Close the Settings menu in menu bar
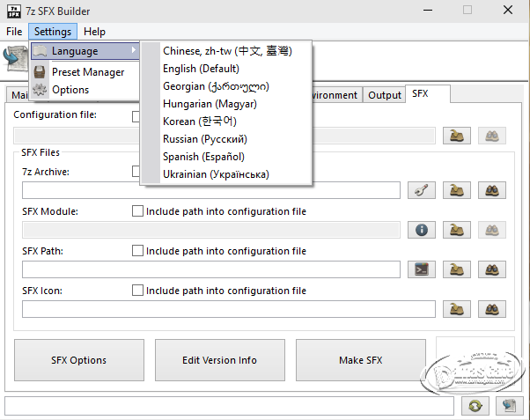 tap(53, 32)
